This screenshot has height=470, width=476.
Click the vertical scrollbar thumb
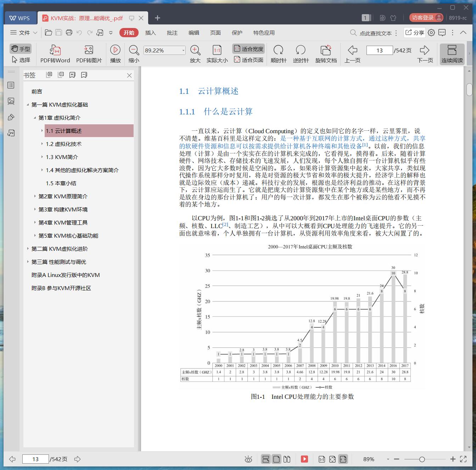point(469,90)
